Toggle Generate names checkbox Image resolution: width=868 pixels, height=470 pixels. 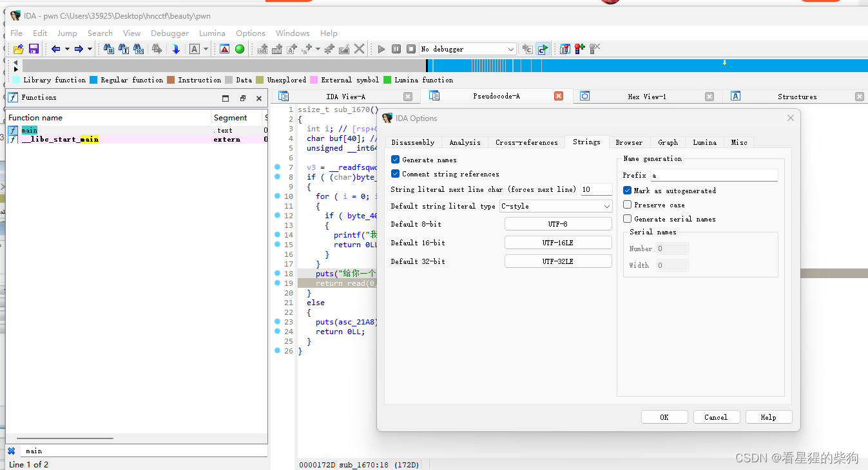(395, 160)
